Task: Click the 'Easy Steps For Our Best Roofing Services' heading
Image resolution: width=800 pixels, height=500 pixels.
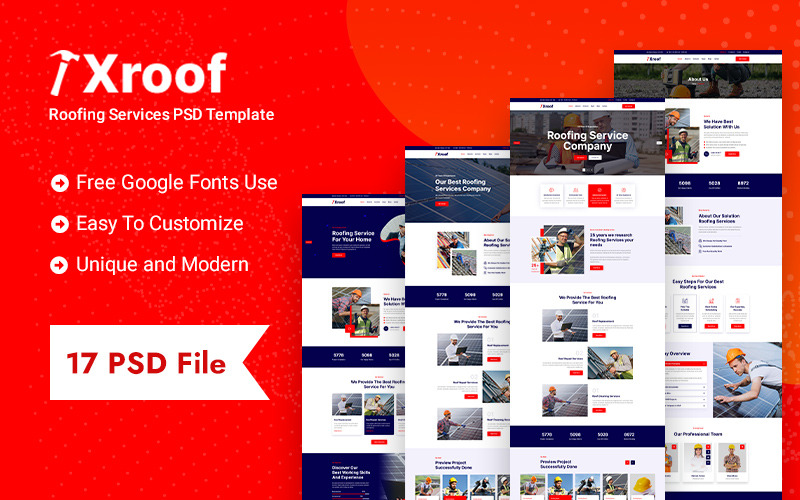Action: coord(697,284)
